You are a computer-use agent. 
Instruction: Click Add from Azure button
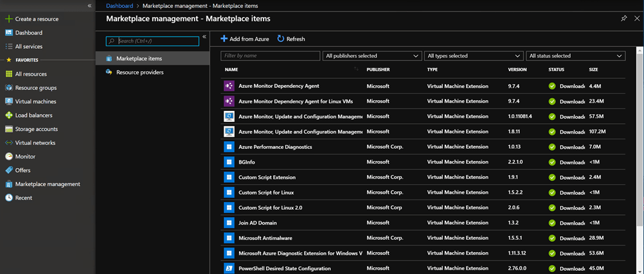245,39
